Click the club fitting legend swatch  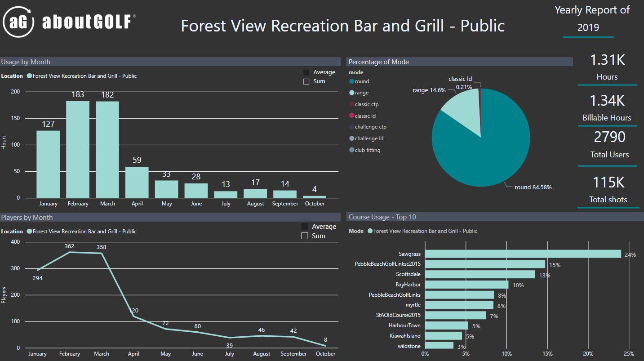pyautogui.click(x=352, y=150)
